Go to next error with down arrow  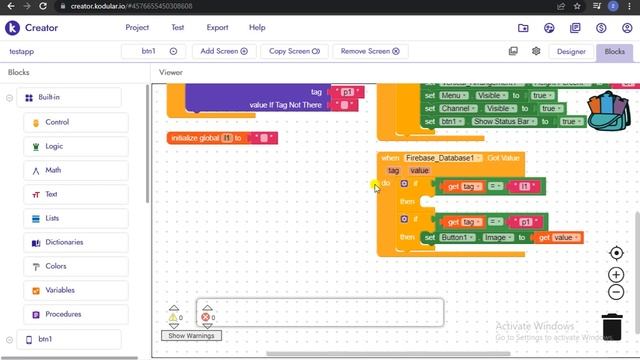[x=207, y=326]
